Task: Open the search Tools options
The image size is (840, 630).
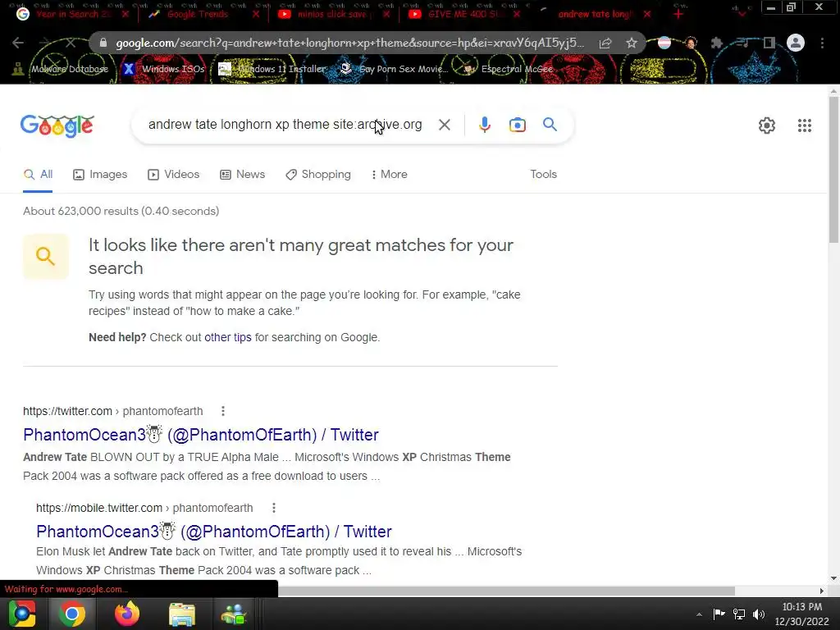Action: pos(543,174)
